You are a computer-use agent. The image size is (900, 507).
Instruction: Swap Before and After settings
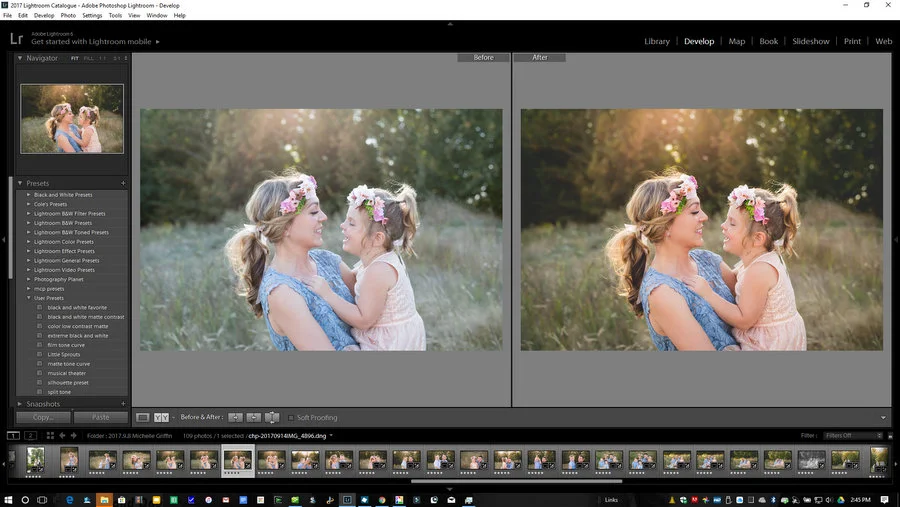coord(272,417)
